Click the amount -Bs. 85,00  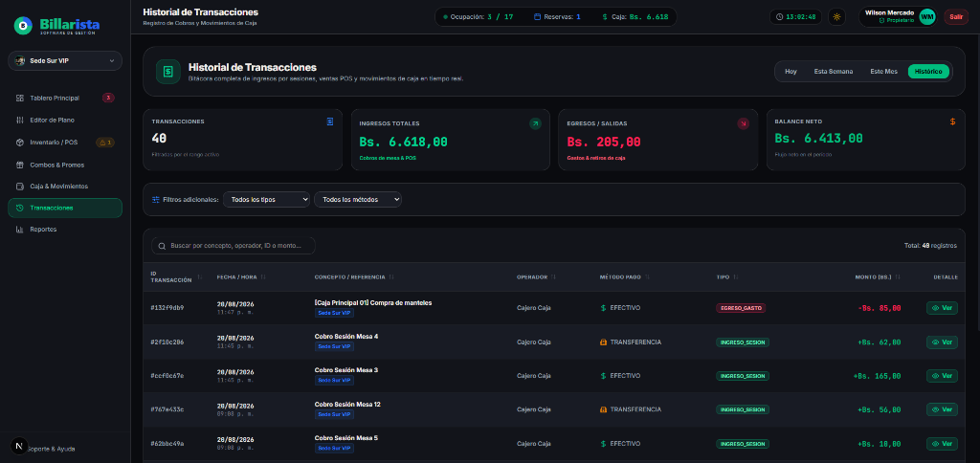coord(879,308)
